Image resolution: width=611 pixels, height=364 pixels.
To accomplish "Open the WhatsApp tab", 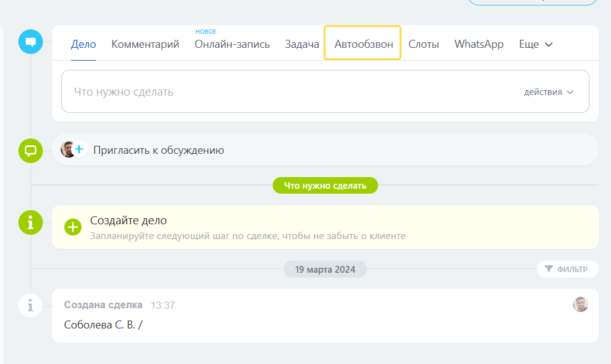I will tap(479, 44).
